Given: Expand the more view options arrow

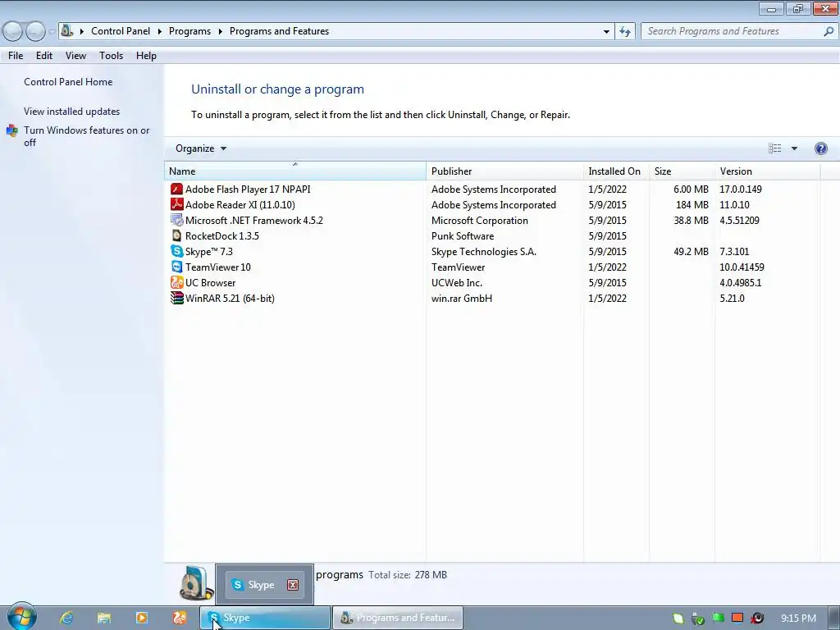Looking at the screenshot, I should click(794, 148).
